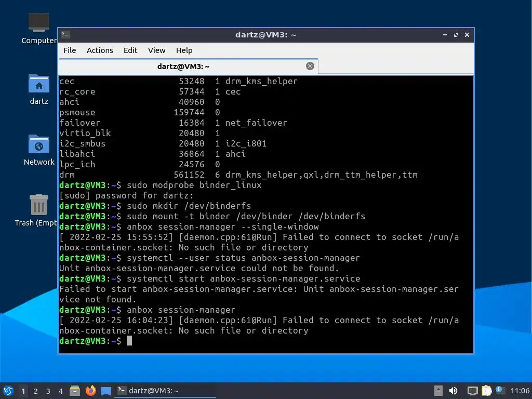The image size is (532, 399).
Task: Open the clipboard manager tray icon
Action: pyautogui.click(x=486, y=391)
